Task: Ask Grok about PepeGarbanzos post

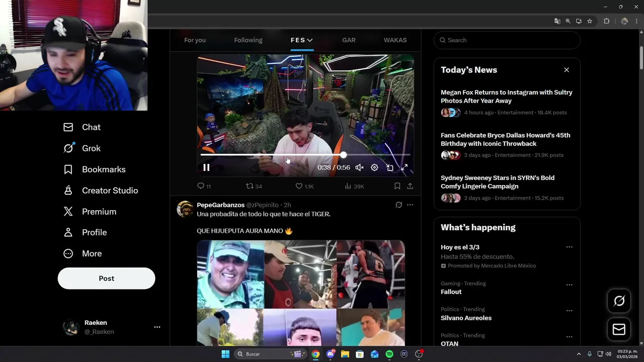Action: (x=398, y=205)
